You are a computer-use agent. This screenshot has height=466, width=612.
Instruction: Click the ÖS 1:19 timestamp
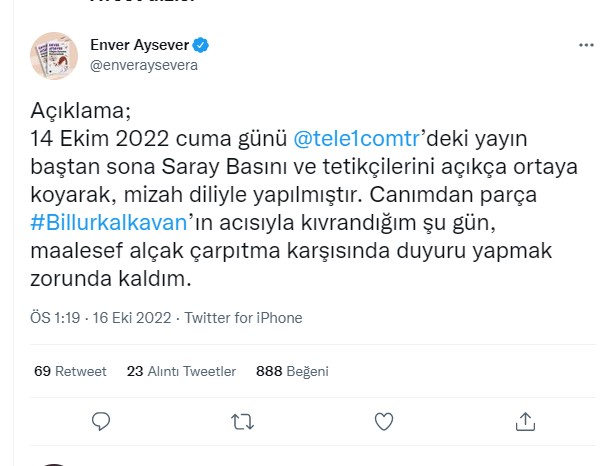click(53, 318)
